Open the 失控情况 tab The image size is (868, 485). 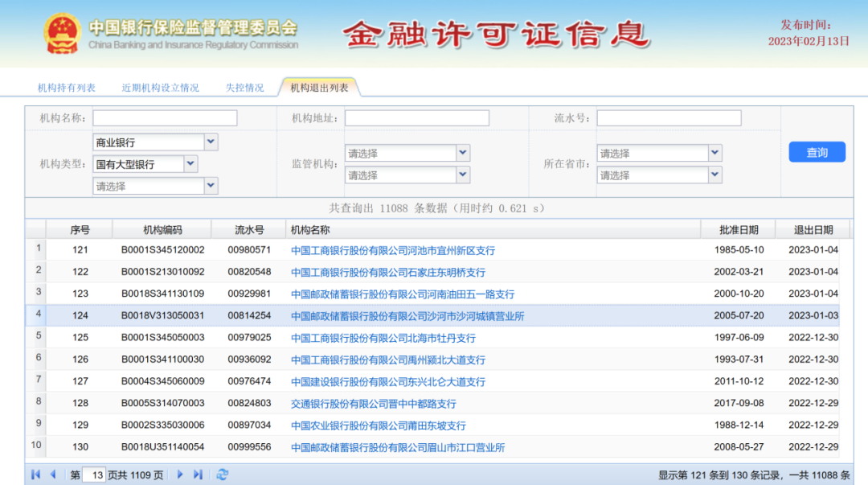(x=244, y=87)
